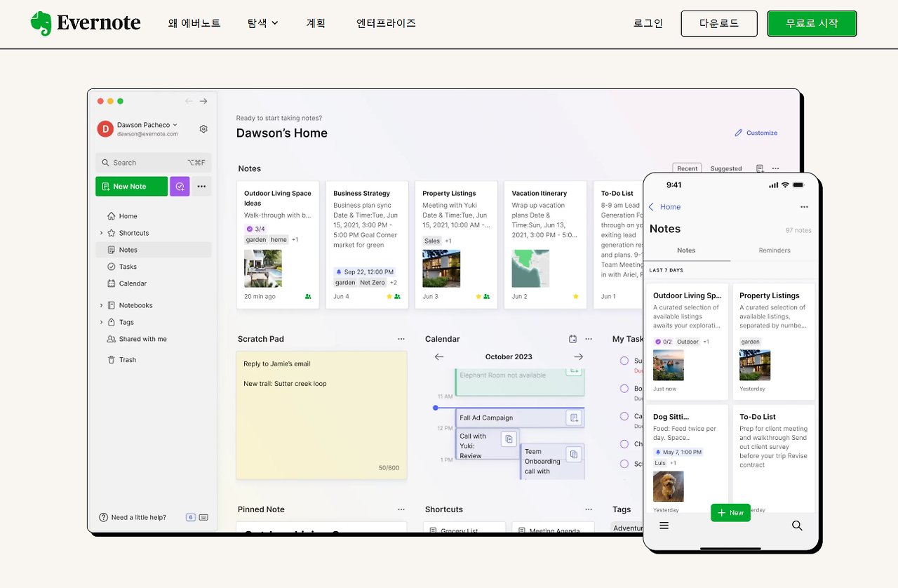
Task: Open the 왜 에버노트 menu item
Action: pos(194,23)
